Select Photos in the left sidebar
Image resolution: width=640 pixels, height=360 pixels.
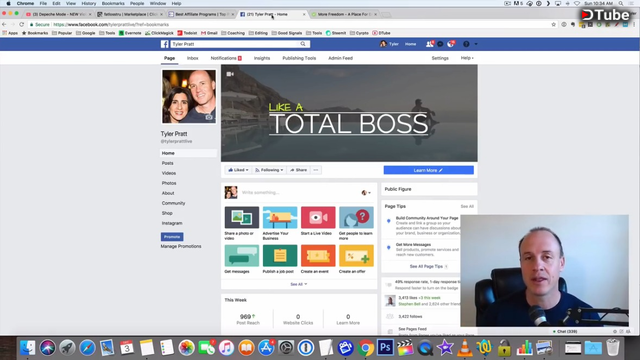click(169, 183)
